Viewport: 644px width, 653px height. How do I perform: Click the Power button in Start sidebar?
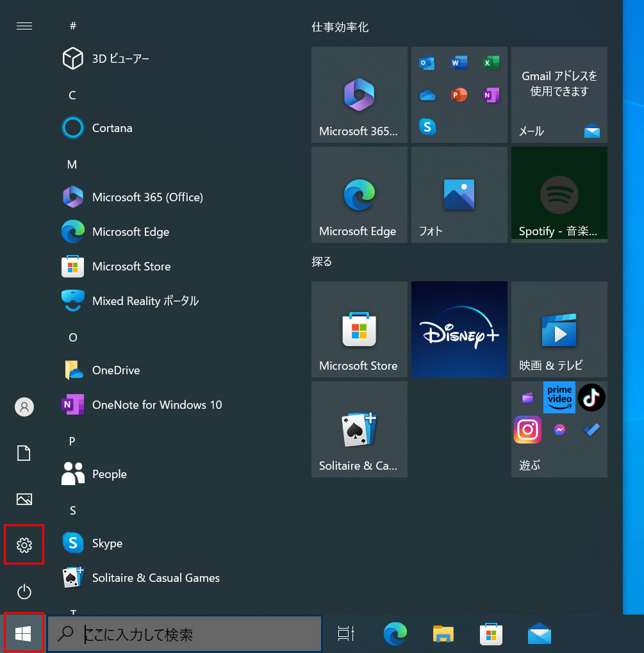coord(24,591)
